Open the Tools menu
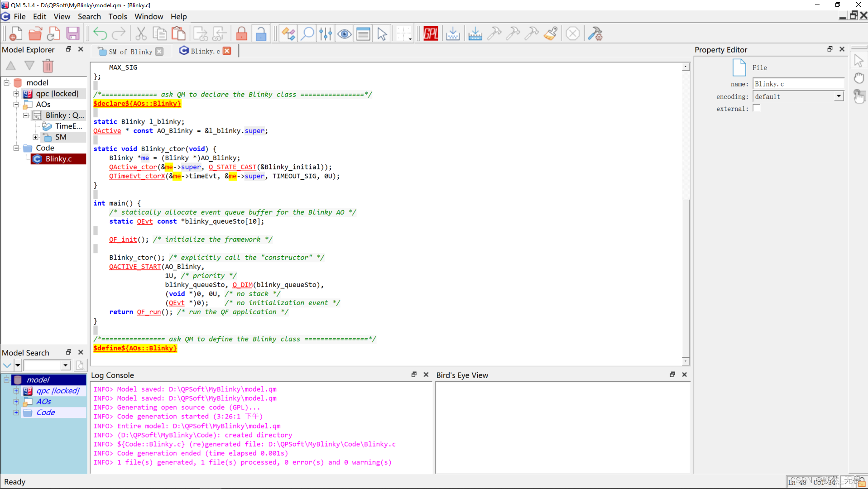 [x=118, y=16]
